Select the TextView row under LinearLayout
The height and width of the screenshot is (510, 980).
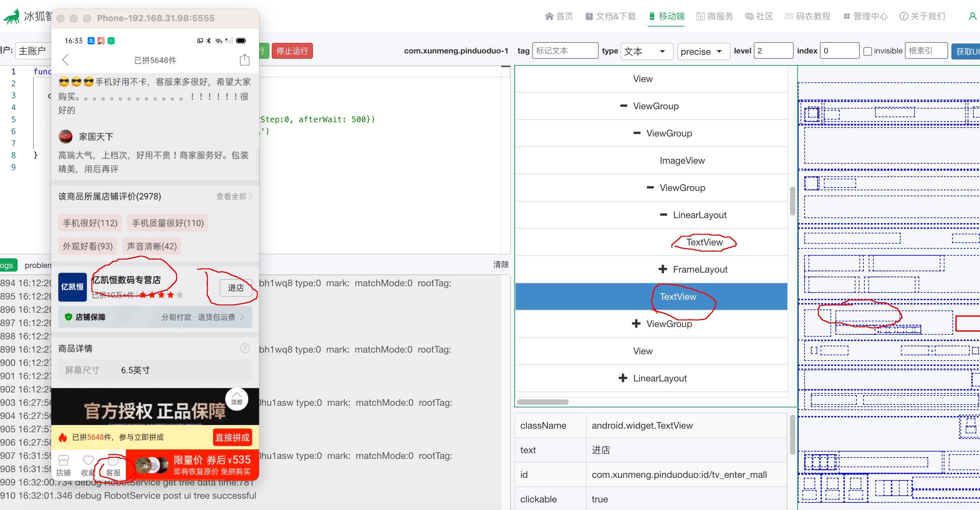pos(651,242)
